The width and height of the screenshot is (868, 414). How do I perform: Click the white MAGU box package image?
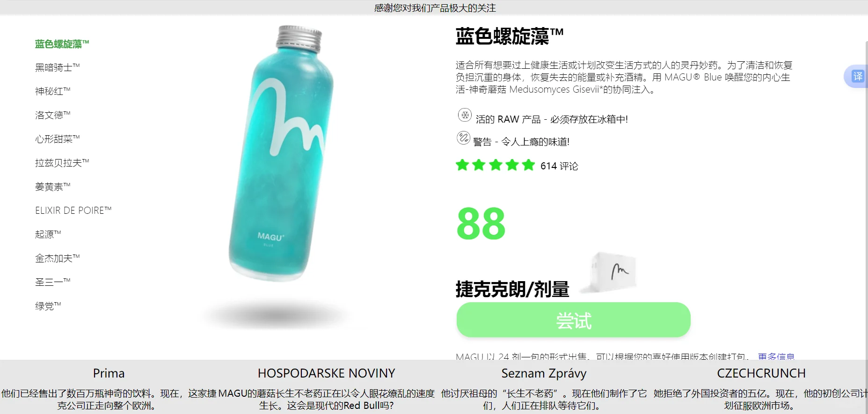[611, 273]
